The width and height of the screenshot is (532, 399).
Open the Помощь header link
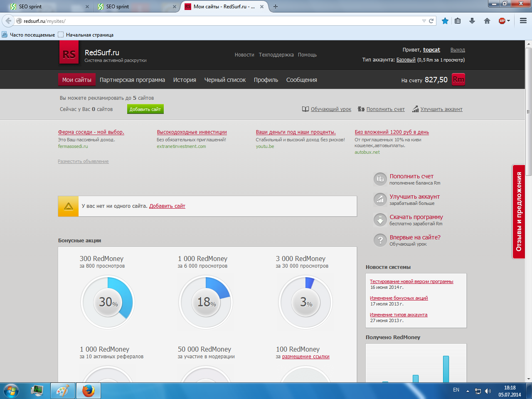click(307, 55)
